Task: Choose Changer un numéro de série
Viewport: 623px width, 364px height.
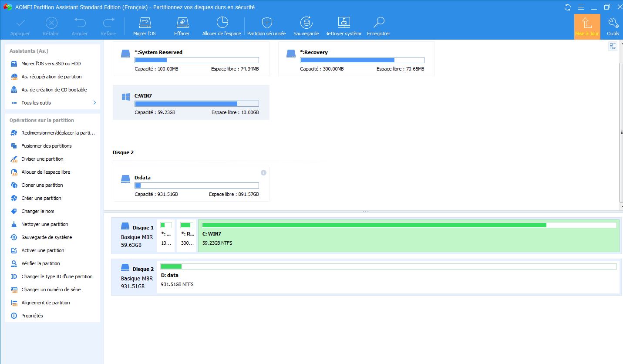Action: pos(51,290)
